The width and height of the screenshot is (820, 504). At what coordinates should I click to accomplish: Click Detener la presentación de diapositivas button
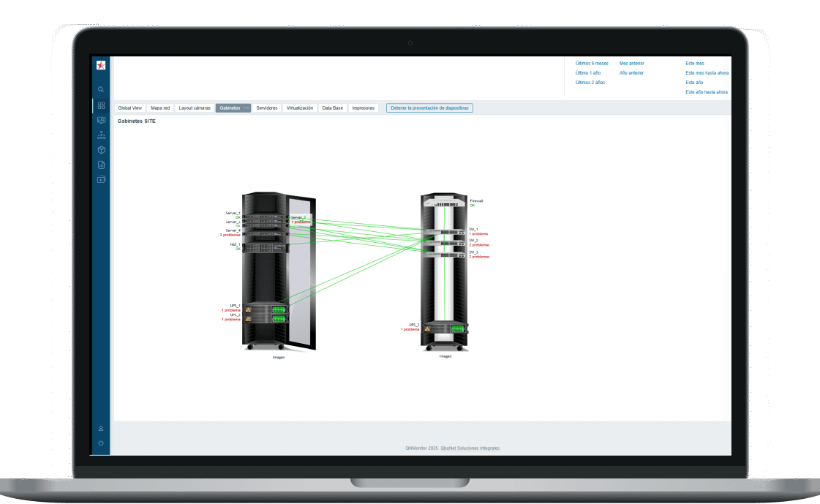tap(430, 108)
